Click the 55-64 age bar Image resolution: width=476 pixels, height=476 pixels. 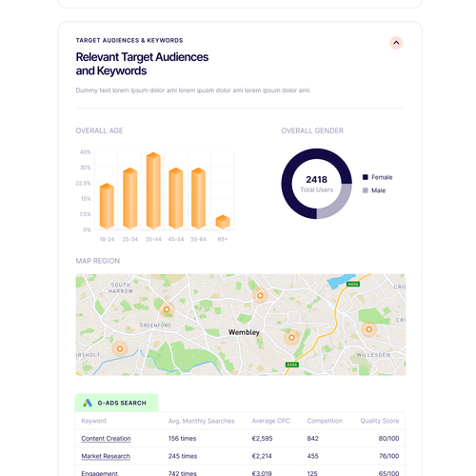point(199,198)
